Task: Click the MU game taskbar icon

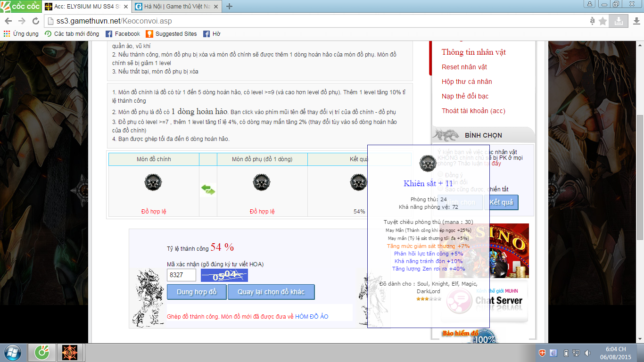Action: tap(70, 353)
